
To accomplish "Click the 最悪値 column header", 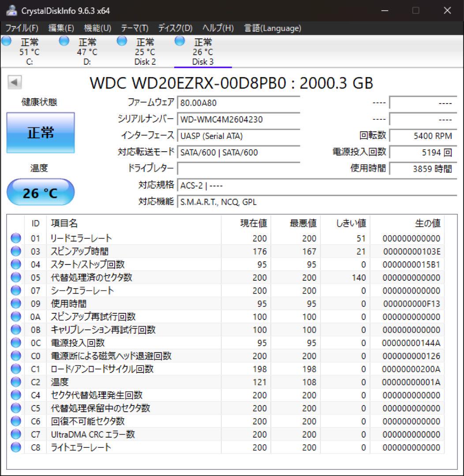I will pos(296,223).
